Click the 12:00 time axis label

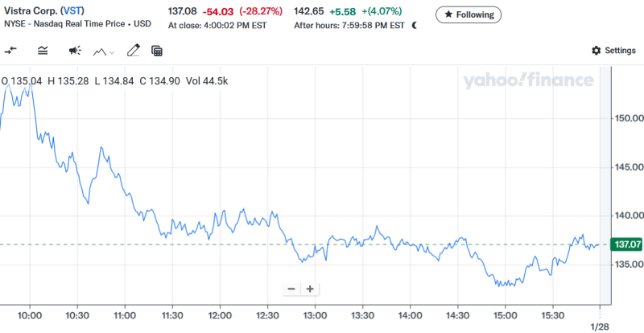click(219, 317)
